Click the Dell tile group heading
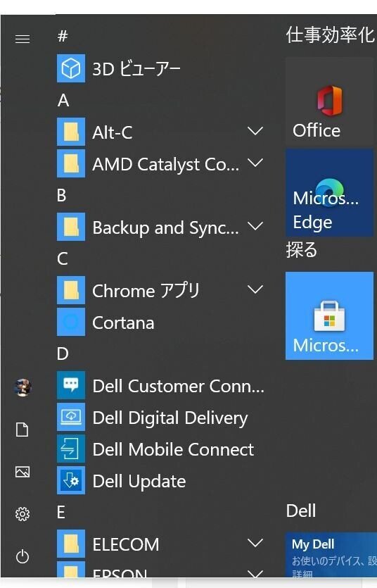The width and height of the screenshot is (377, 588). tap(301, 511)
